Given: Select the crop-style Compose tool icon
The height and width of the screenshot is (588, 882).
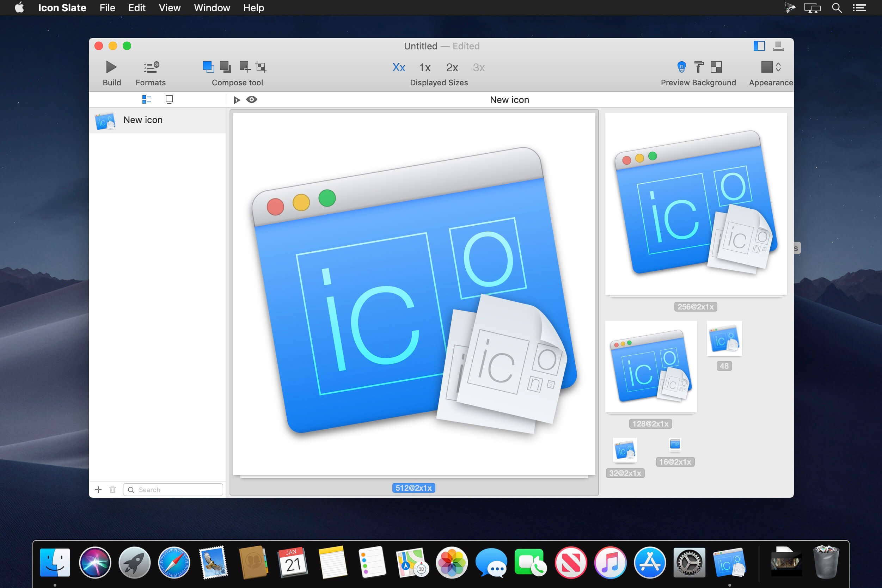Looking at the screenshot, I should (261, 67).
